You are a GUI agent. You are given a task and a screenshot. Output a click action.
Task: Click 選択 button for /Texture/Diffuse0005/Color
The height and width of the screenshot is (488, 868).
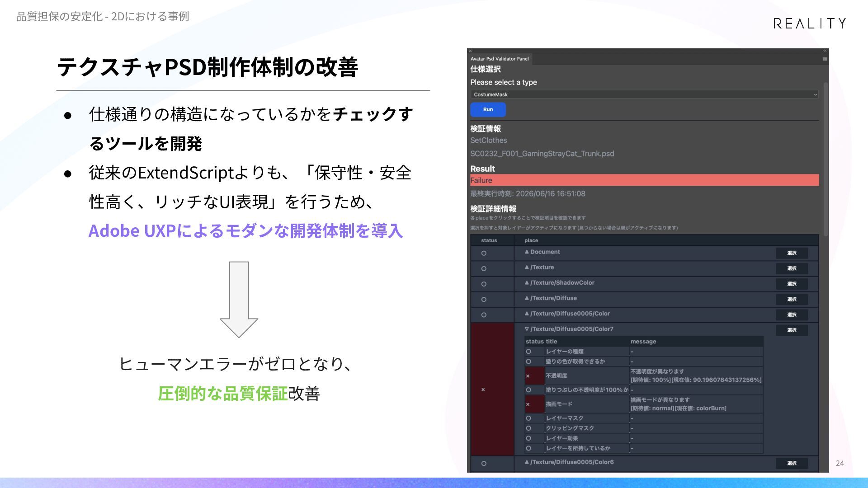coord(792,314)
